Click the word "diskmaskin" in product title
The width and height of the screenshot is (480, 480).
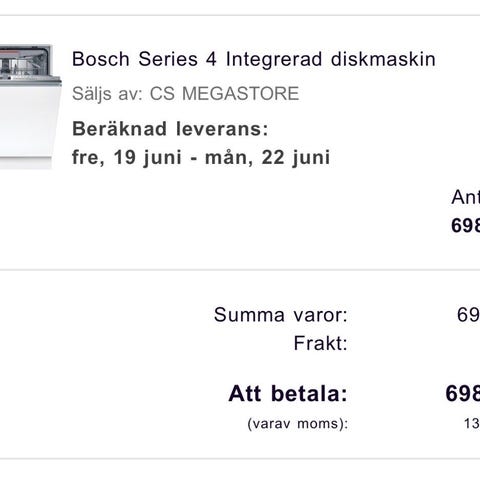tap(383, 59)
